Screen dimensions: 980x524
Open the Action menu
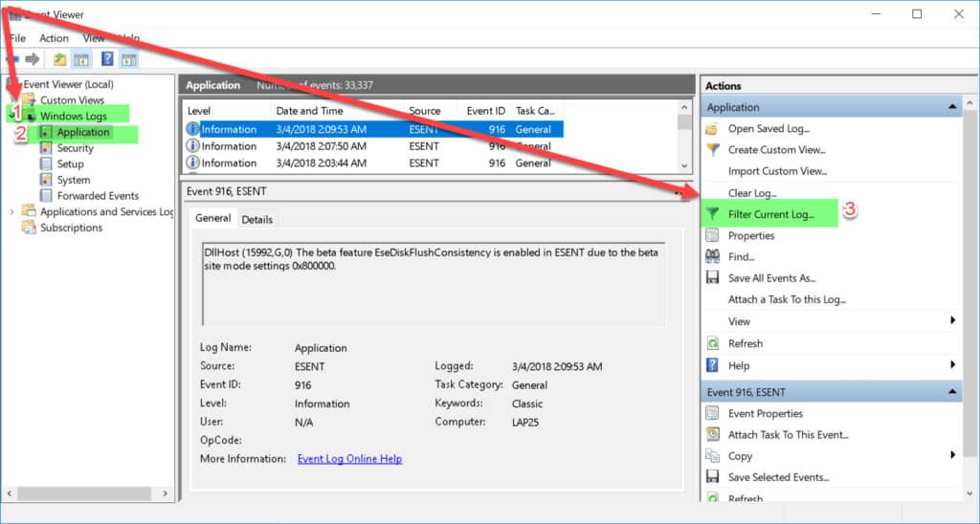(54, 38)
